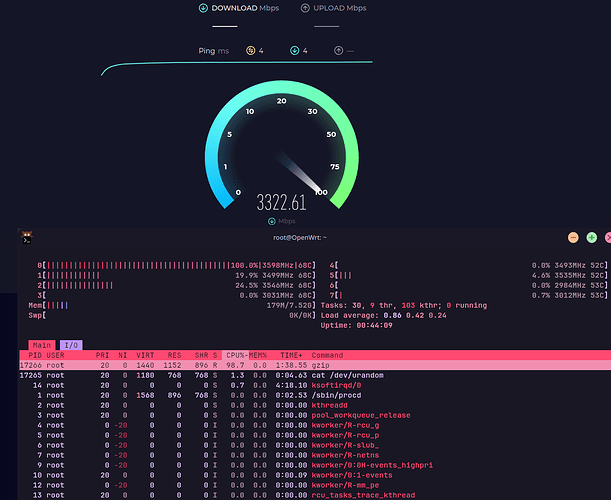Sort by the RES column header

[174, 355]
